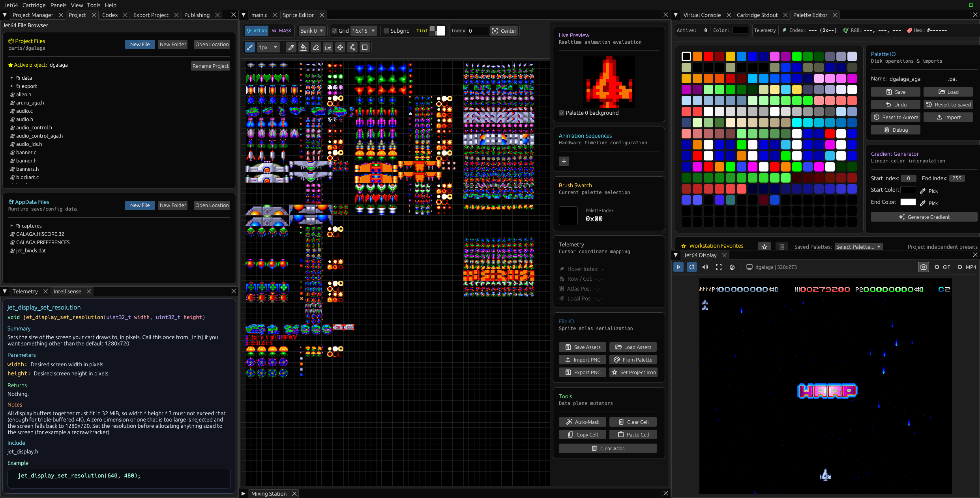Viewport: 980px width, 498px height.
Task: Click the restart cartridge icon in Jet64 Display
Action: click(692, 267)
